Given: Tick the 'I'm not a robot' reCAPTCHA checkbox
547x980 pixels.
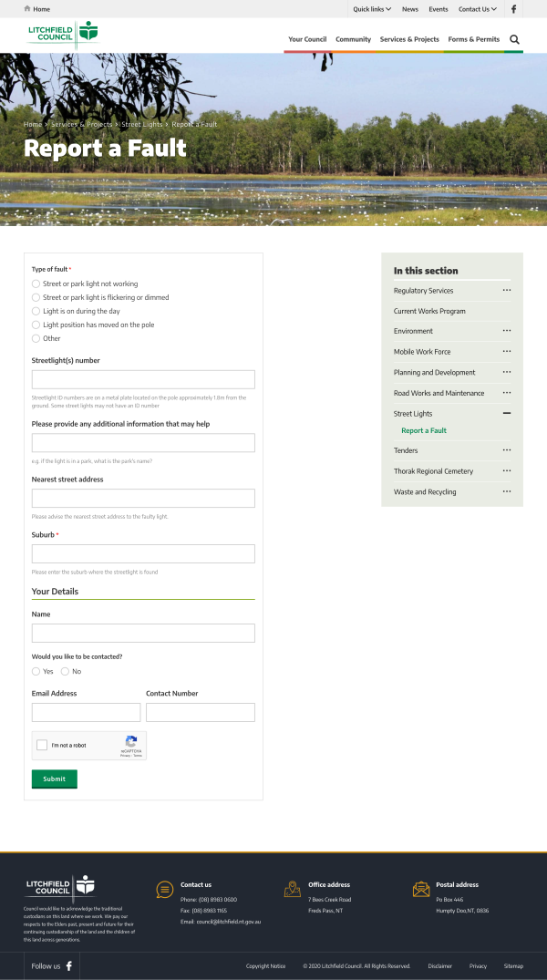Looking at the screenshot, I should click(x=42, y=745).
